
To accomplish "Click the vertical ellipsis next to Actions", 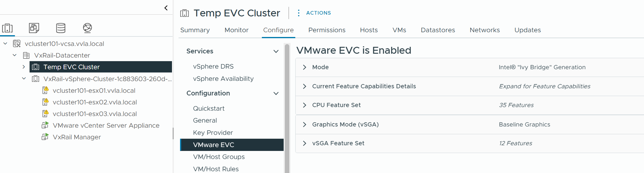I will click(299, 13).
